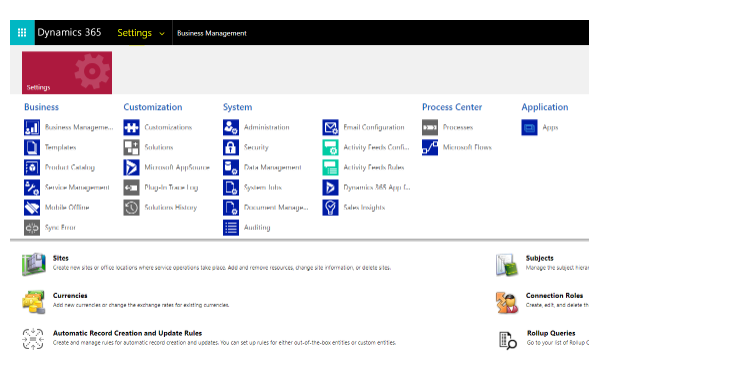Open the Settings menu in navigation bar

point(134,33)
